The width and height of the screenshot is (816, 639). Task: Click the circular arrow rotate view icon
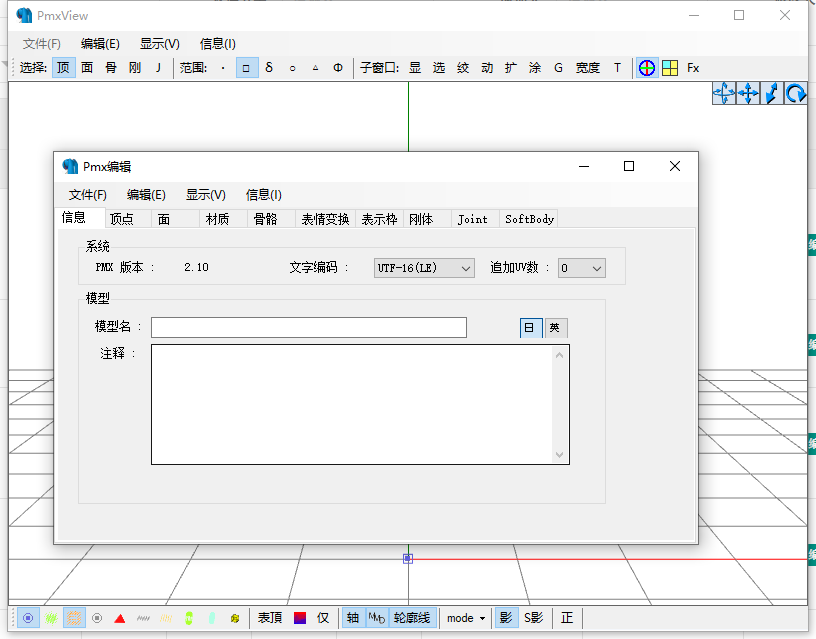coord(796,94)
